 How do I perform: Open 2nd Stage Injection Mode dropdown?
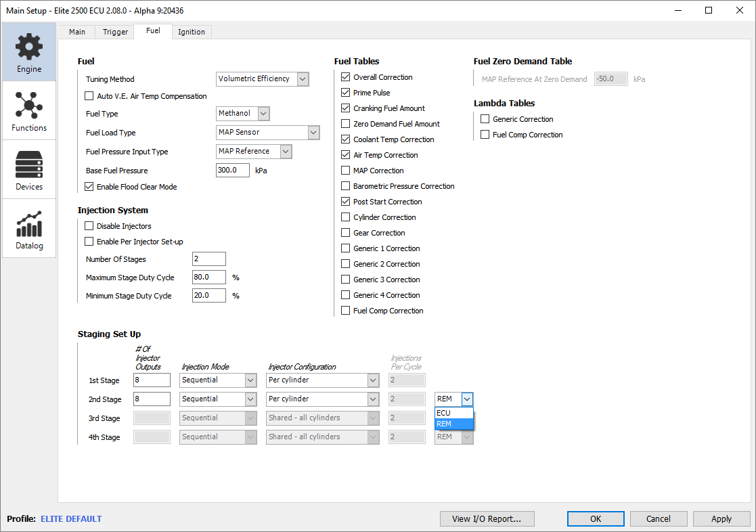[218, 399]
